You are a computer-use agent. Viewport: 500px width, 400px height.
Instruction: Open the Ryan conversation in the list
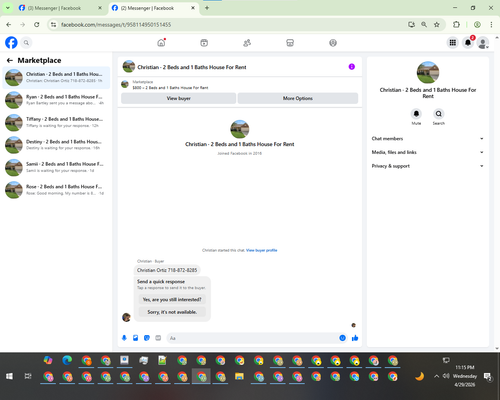tap(56, 100)
